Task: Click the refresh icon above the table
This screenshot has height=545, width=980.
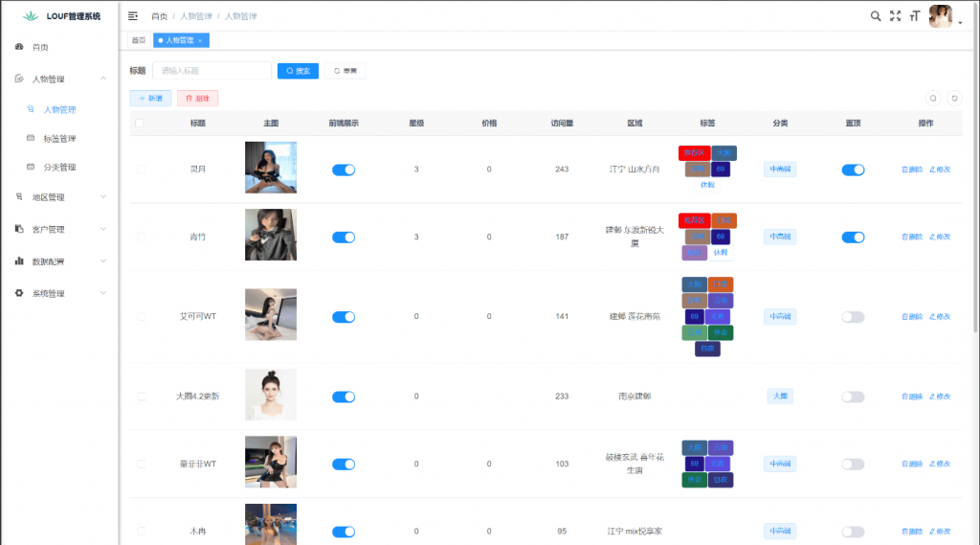Action: 954,98
